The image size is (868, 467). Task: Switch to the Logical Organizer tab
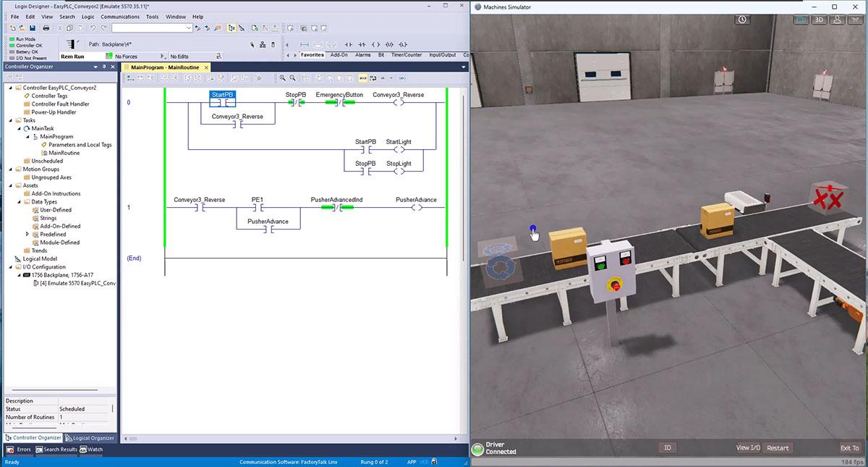click(x=90, y=437)
